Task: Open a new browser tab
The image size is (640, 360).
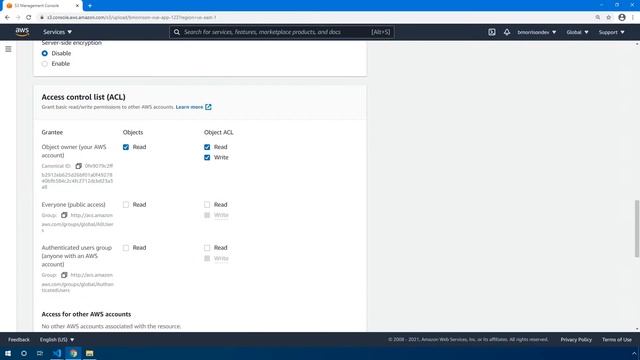Action: [90, 6]
